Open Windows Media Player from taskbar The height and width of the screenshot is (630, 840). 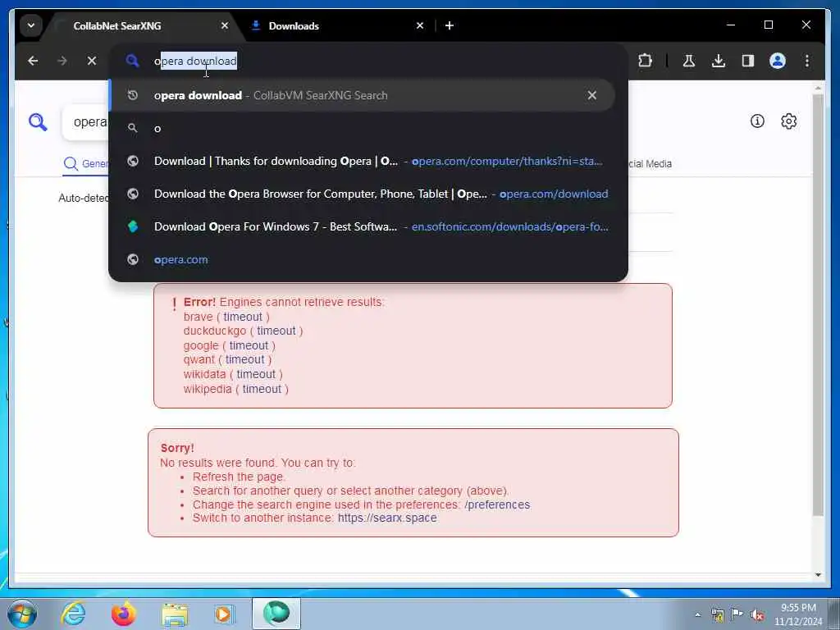click(x=225, y=614)
